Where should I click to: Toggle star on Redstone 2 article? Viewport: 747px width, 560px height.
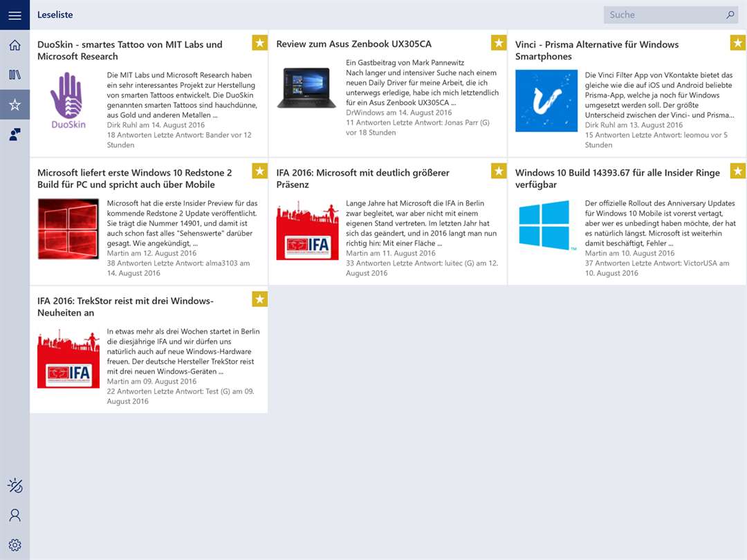coord(259,171)
